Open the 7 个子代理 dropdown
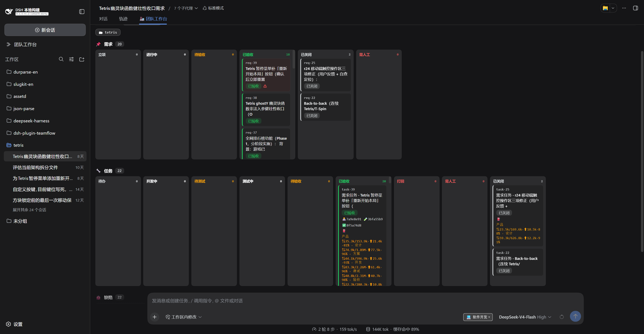Image resolution: width=644 pixels, height=334 pixels. [x=186, y=8]
